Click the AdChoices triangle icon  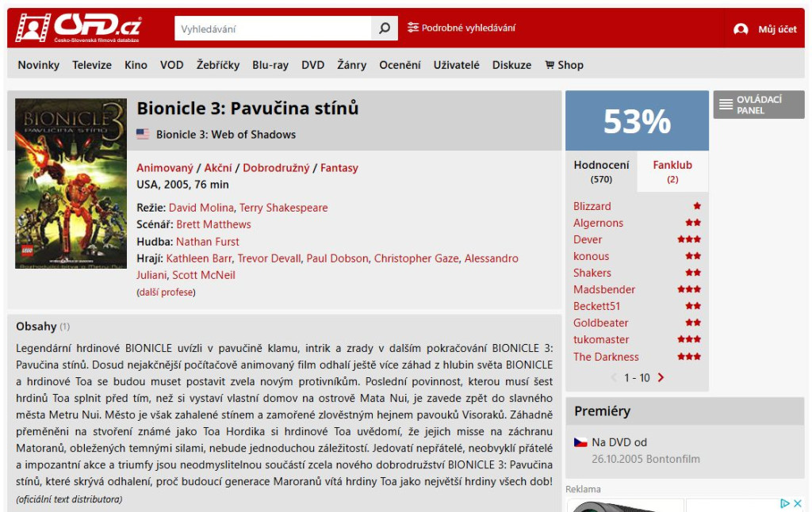[x=785, y=503]
